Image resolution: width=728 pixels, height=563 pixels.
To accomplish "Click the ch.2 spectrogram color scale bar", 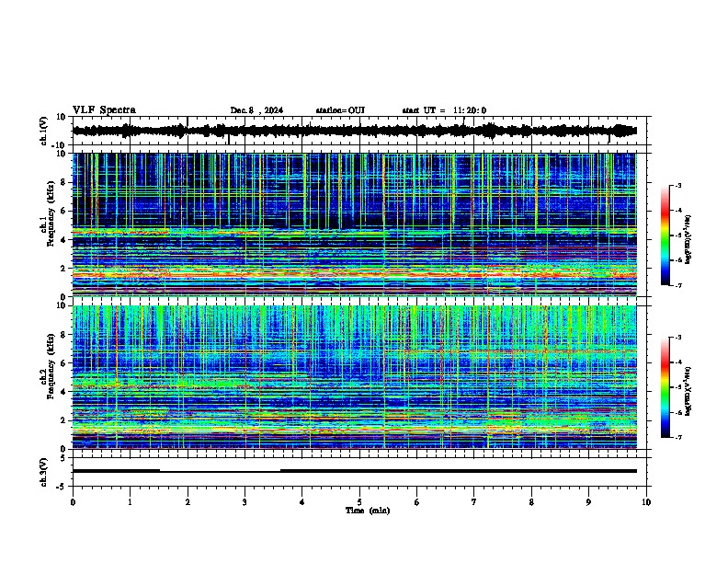I will 665,387.
